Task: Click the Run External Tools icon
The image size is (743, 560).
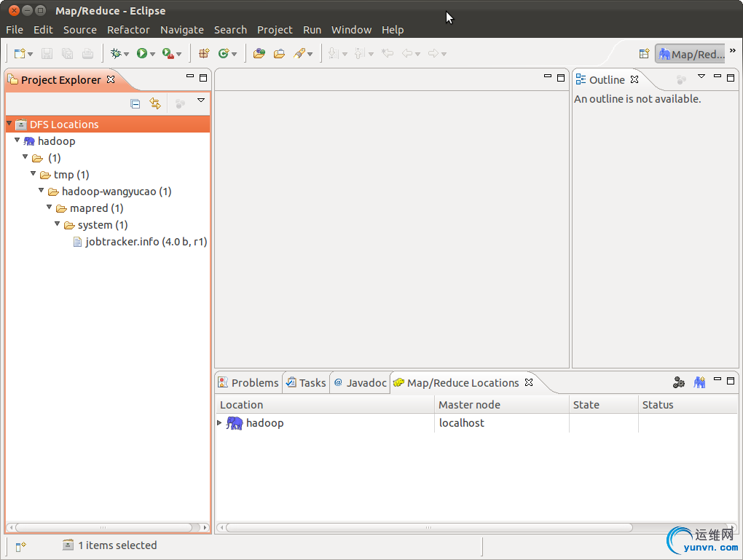Action: coord(168,54)
